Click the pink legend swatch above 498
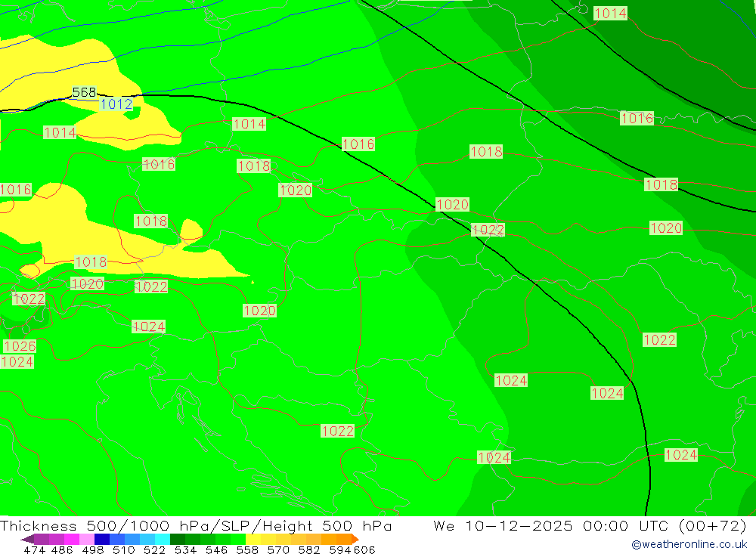 pos(87,539)
